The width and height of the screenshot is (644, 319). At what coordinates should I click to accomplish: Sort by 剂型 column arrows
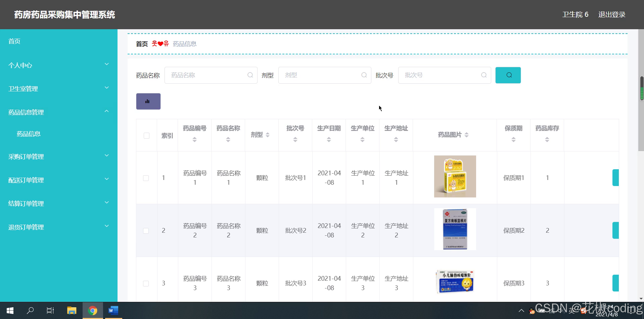click(x=268, y=135)
